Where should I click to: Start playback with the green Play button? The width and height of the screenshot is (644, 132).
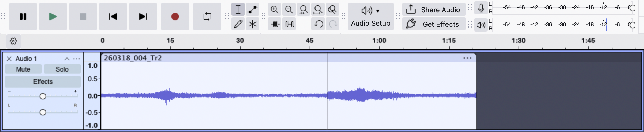53,17
